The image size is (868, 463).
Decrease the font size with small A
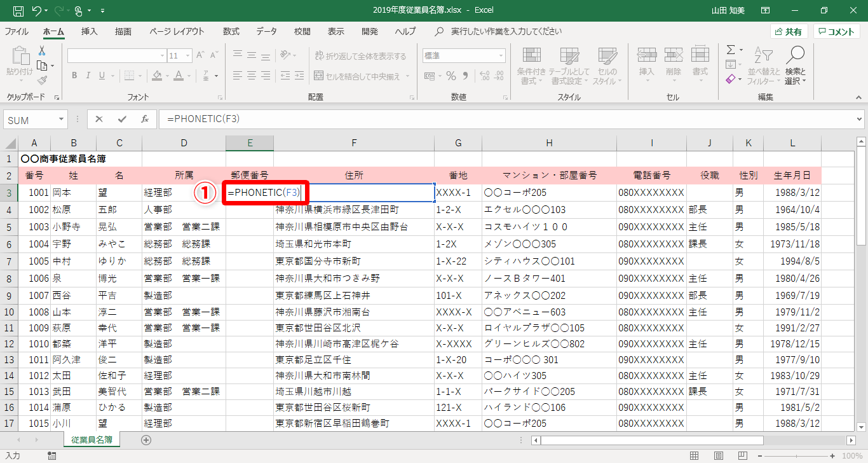tap(214, 56)
